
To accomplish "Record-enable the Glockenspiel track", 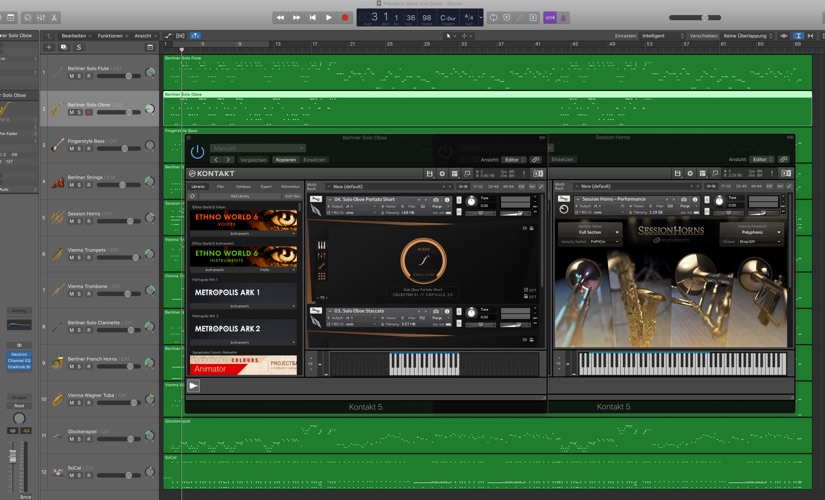I will (88, 439).
